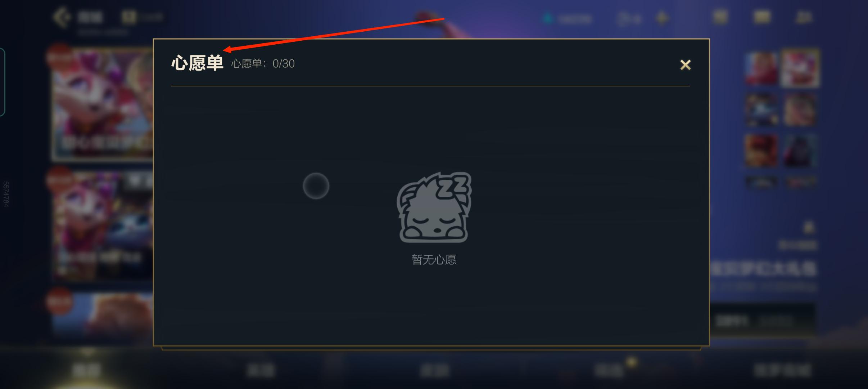Select the middle bottom navigation tab
This screenshot has width=868, height=389.
434,370
